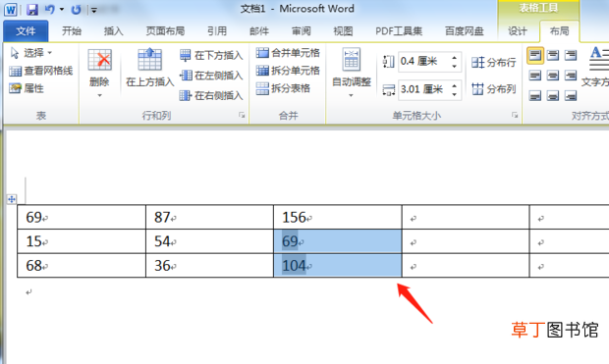The height and width of the screenshot is (364, 609).
Task: Switch to the 审阅 tab
Action: pyautogui.click(x=301, y=31)
